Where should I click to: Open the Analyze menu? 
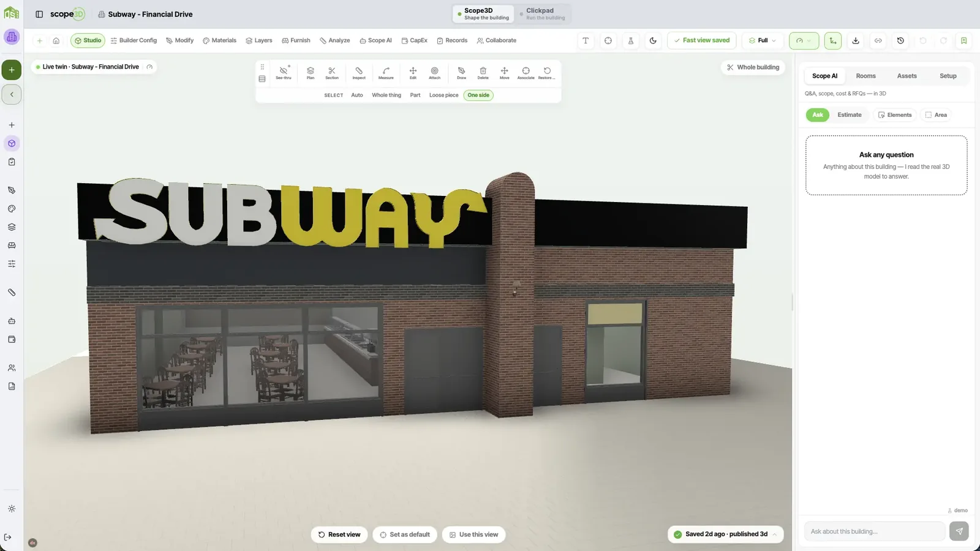[x=334, y=40]
